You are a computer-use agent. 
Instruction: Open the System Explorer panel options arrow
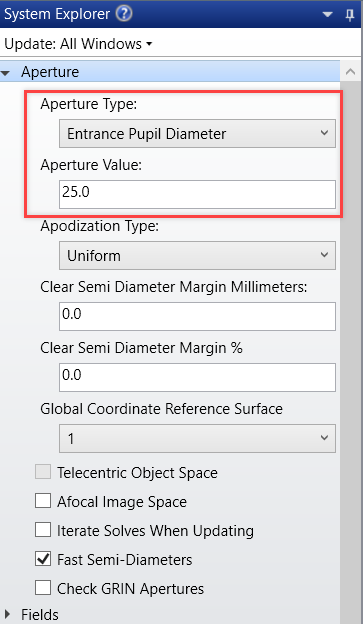coord(328,15)
